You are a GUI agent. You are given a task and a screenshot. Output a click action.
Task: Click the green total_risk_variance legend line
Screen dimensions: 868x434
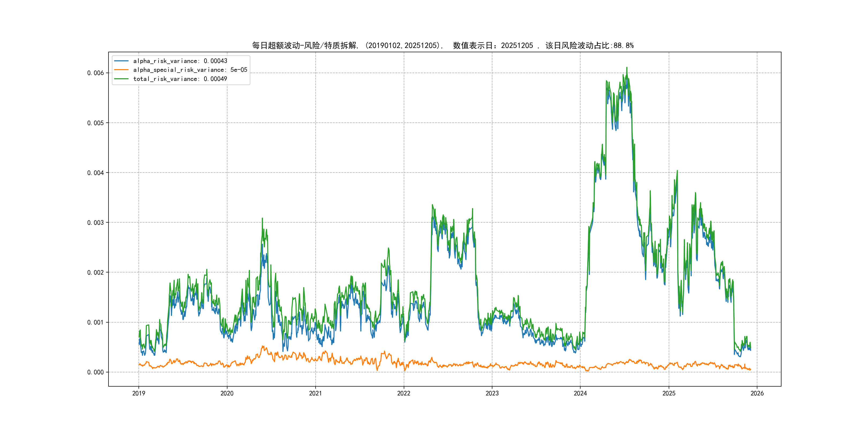[x=121, y=79]
